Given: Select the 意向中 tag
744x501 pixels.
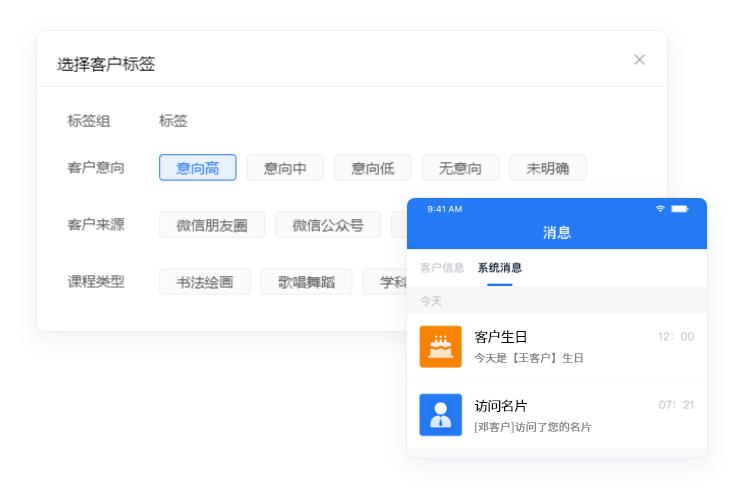Looking at the screenshot, I should [x=285, y=167].
